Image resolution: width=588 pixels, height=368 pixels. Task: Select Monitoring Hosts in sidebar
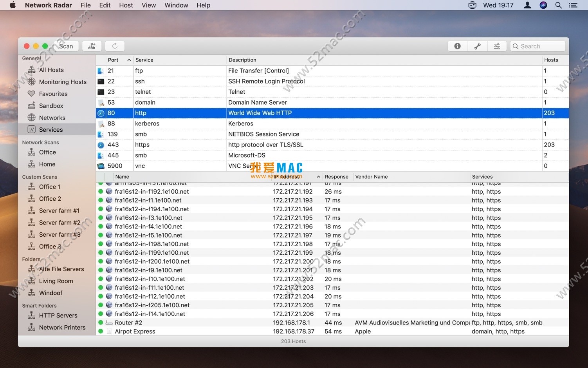(62, 82)
